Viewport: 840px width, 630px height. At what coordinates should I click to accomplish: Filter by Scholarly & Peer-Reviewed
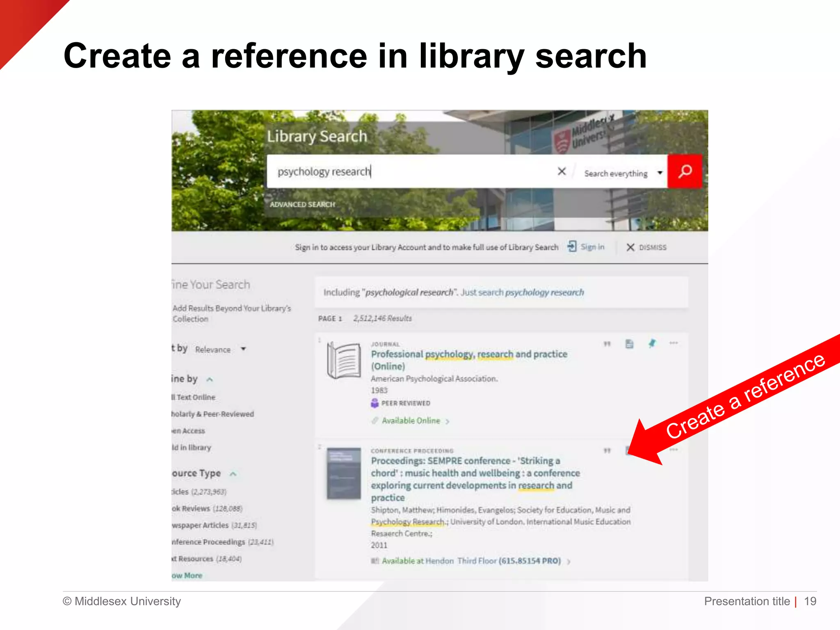point(212,414)
